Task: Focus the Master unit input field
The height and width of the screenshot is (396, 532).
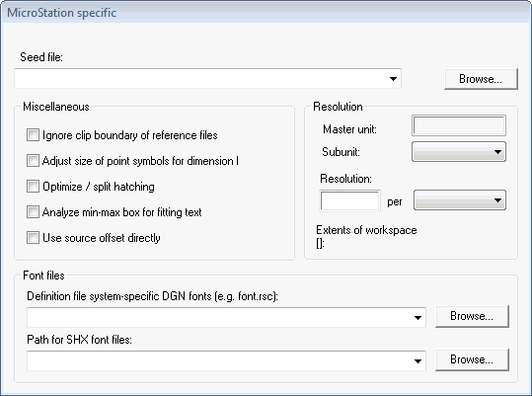Action: (x=459, y=125)
